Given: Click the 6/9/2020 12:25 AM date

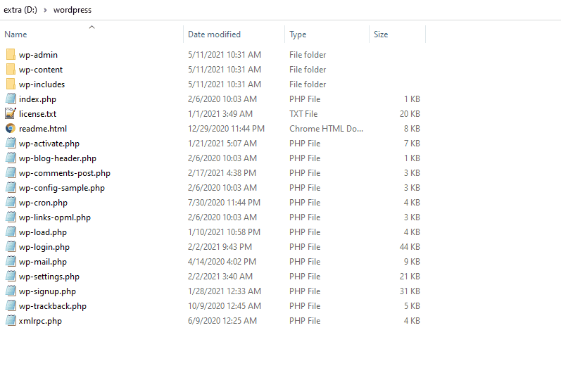Looking at the screenshot, I should tap(222, 321).
